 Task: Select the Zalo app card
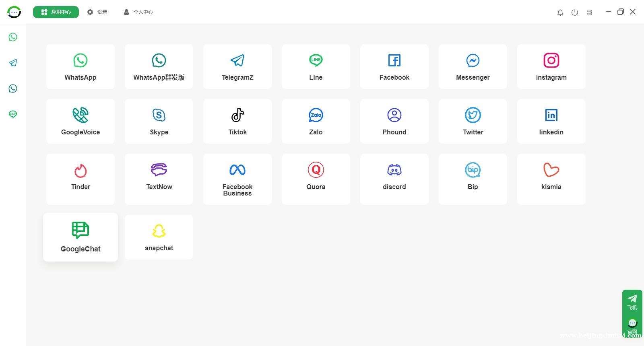tap(316, 121)
